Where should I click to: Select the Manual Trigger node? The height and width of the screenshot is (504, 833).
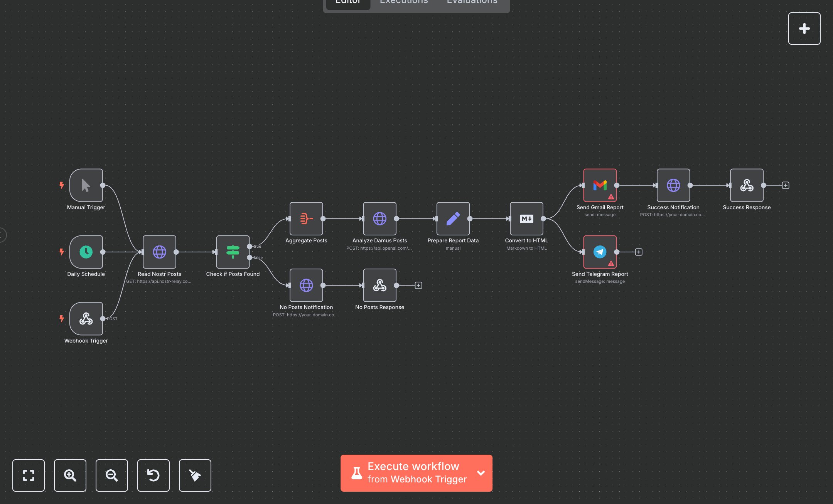pyautogui.click(x=86, y=185)
